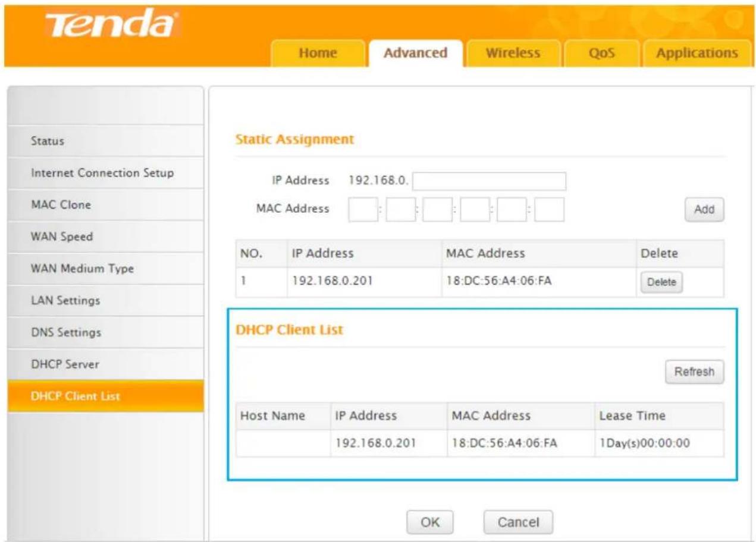Confirm with the OK button
Screen dimensions: 756x542
(430, 522)
